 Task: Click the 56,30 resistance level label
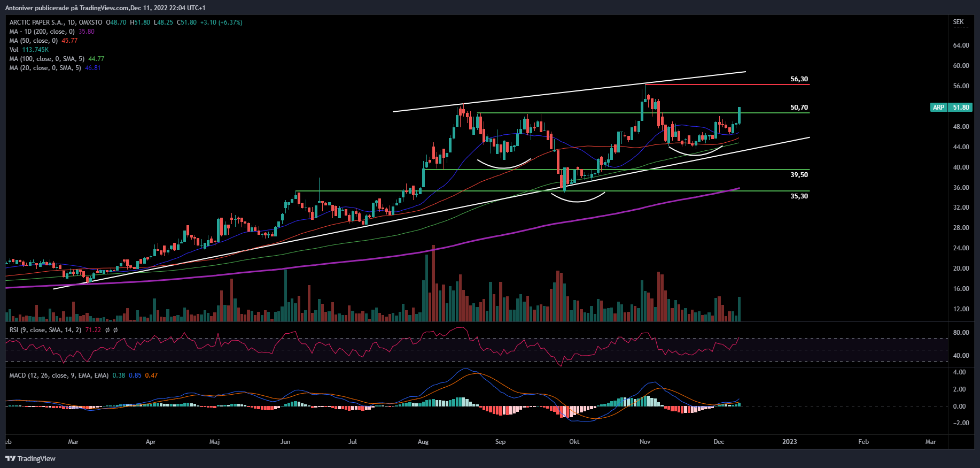coord(799,79)
